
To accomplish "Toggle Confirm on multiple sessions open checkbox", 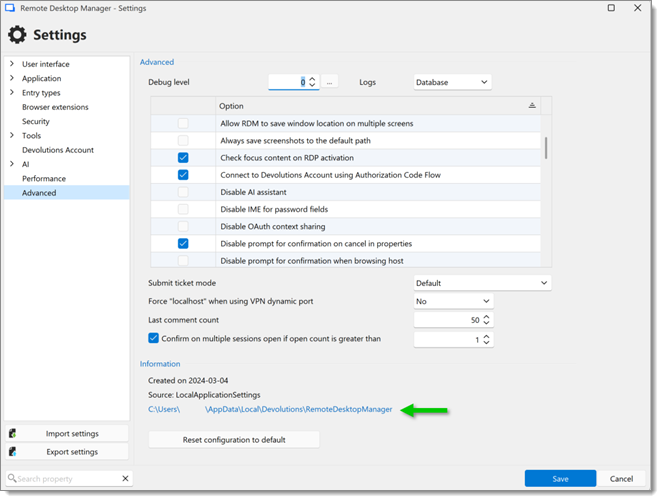I will [154, 339].
